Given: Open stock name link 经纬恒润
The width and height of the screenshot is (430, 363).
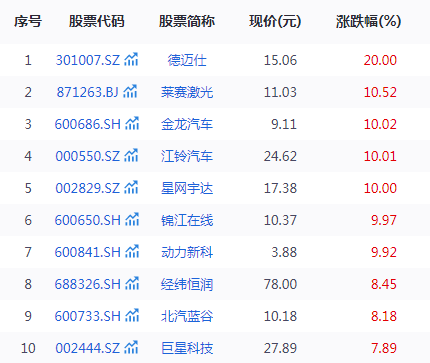Looking at the screenshot, I should point(187,284).
